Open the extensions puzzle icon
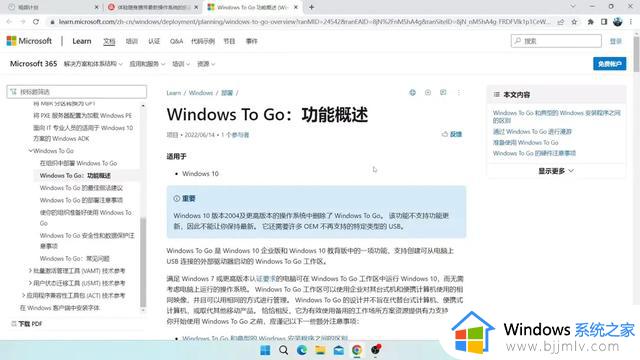The height and width of the screenshot is (360, 640). pos(590,22)
